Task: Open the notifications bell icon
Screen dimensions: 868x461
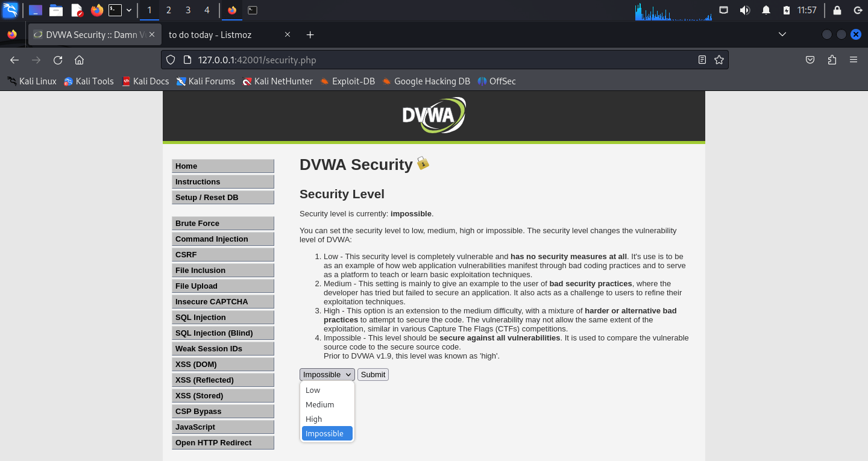Action: click(x=766, y=10)
